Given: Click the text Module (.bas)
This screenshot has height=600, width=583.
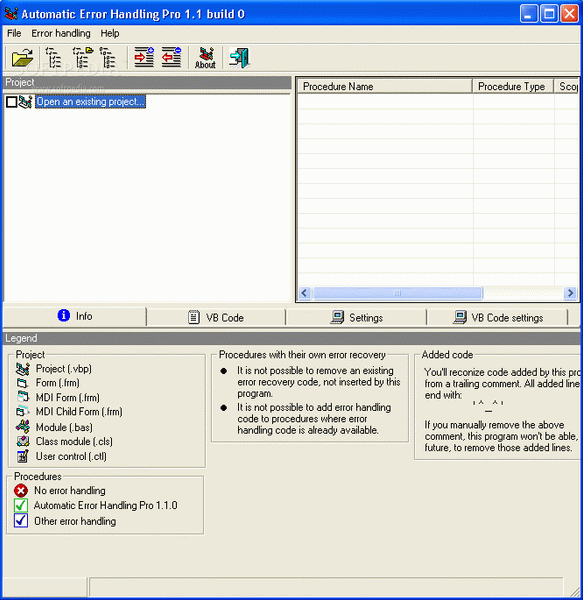Looking at the screenshot, I should (64, 427).
